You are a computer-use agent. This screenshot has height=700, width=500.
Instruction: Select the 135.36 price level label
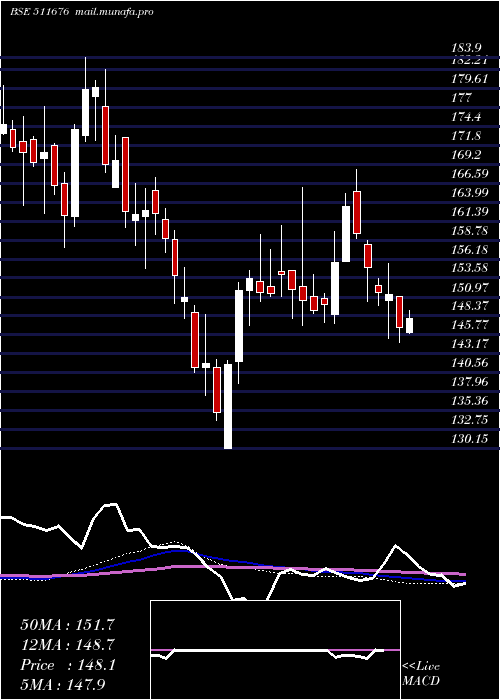[x=470, y=401]
